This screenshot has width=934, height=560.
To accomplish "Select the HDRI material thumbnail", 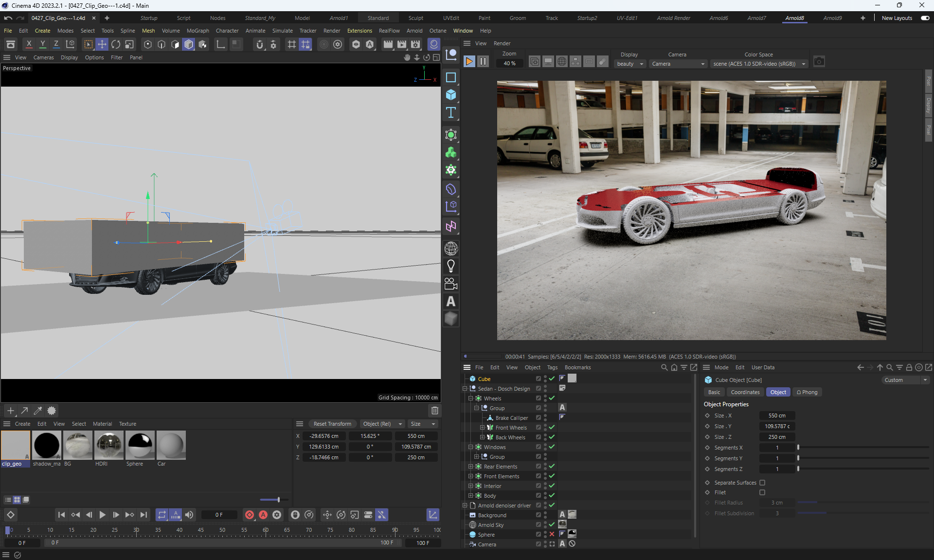I will (109, 445).
